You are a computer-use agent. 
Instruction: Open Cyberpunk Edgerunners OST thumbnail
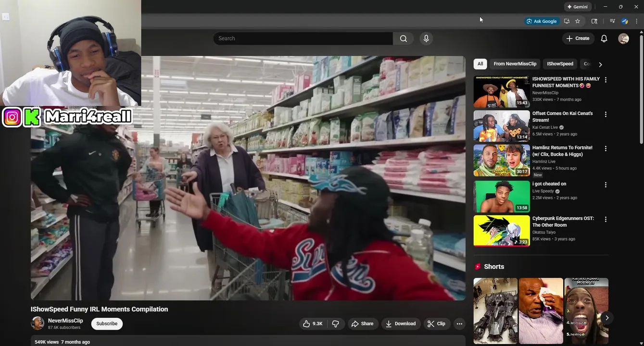pyautogui.click(x=502, y=231)
